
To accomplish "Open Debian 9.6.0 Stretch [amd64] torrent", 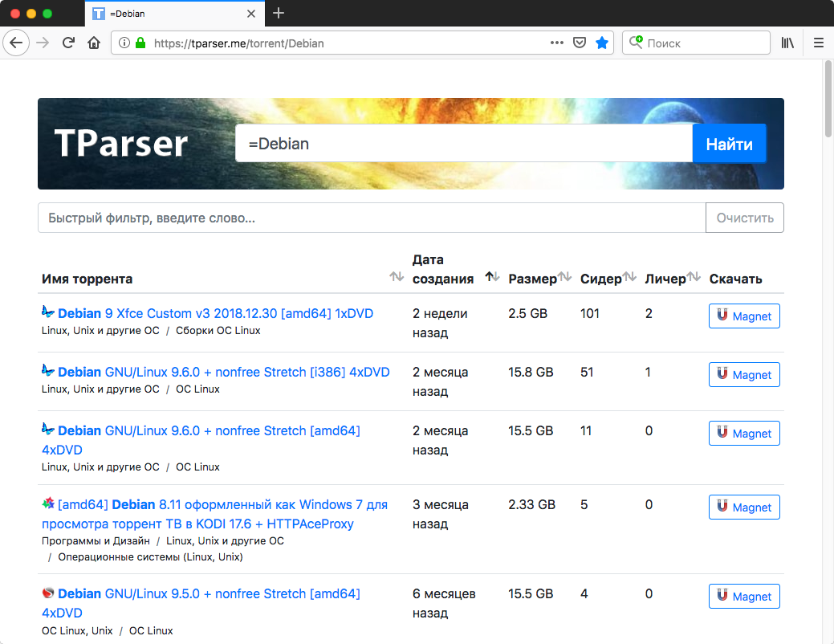I will tap(201, 440).
